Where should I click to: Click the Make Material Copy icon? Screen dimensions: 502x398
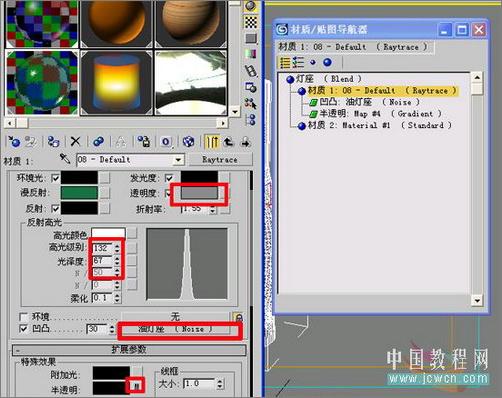tap(98, 142)
